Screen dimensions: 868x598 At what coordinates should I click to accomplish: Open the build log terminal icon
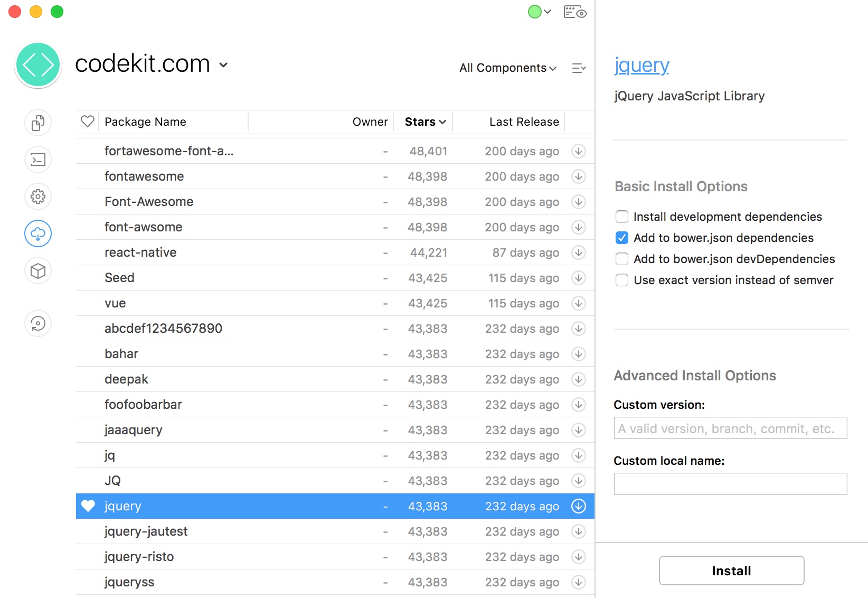[38, 160]
